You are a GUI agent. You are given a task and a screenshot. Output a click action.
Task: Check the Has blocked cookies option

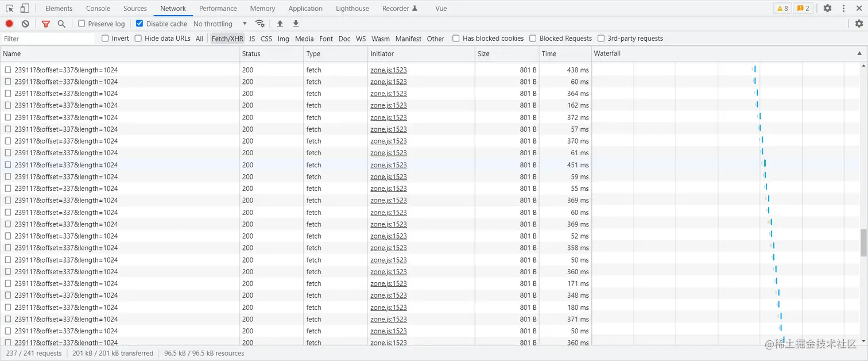[456, 38]
